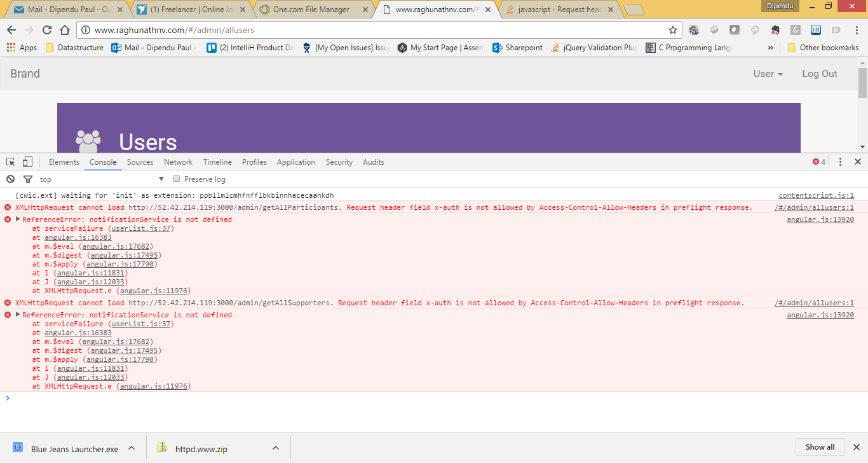Reload the current page
Viewport: 868px width, 463px height.
(47, 30)
